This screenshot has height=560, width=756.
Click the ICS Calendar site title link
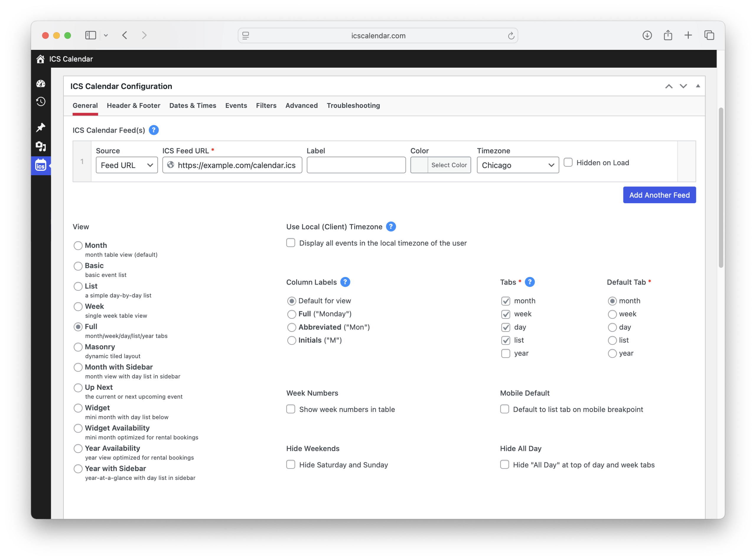coord(71,59)
